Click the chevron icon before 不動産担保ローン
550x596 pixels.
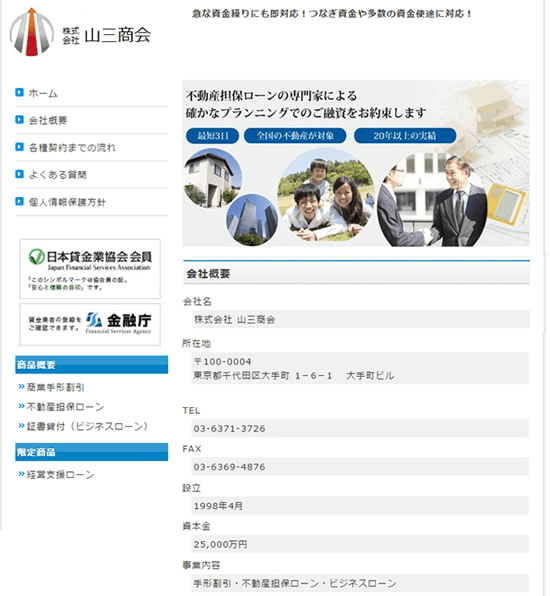pos(22,406)
